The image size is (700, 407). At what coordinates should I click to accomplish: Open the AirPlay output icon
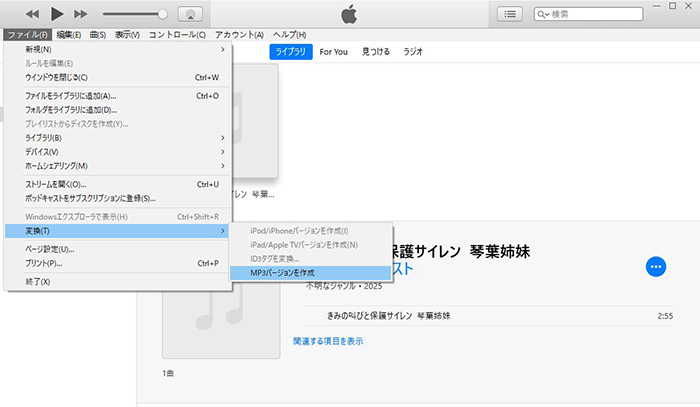(190, 14)
